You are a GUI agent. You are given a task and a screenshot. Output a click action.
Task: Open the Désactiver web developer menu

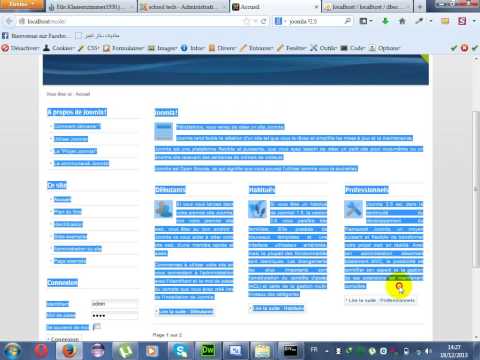21,48
